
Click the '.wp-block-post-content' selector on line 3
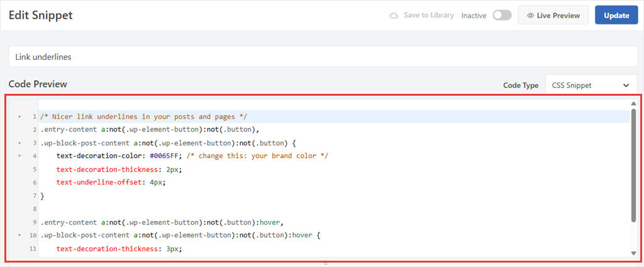(x=85, y=144)
